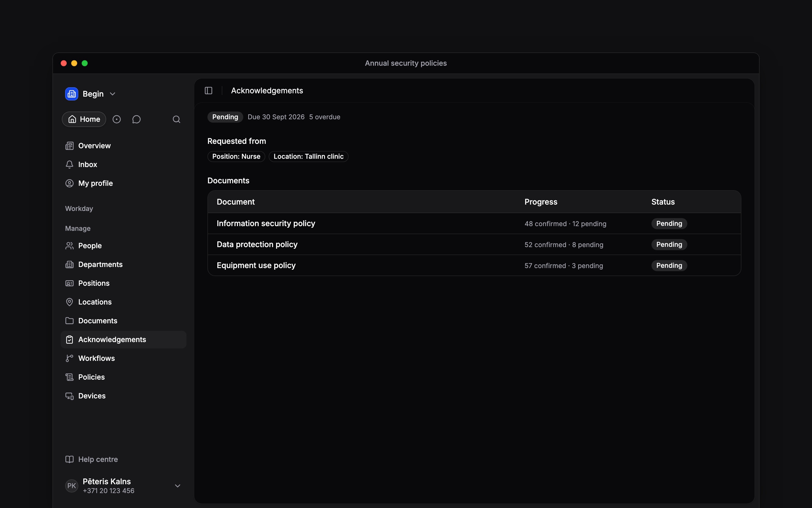Open Devices in the sidebar
Image resolution: width=812 pixels, height=508 pixels.
tap(124, 396)
